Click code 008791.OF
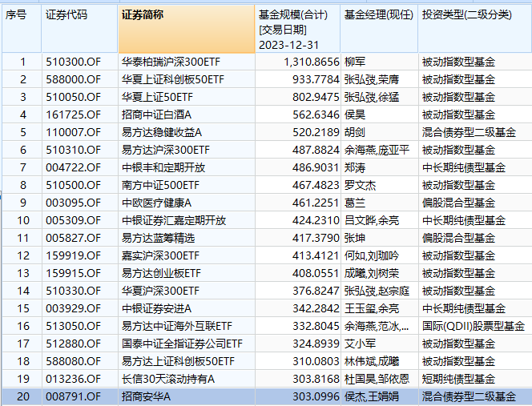Image resolution: width=532 pixels, height=406 pixels. [x=73, y=397]
